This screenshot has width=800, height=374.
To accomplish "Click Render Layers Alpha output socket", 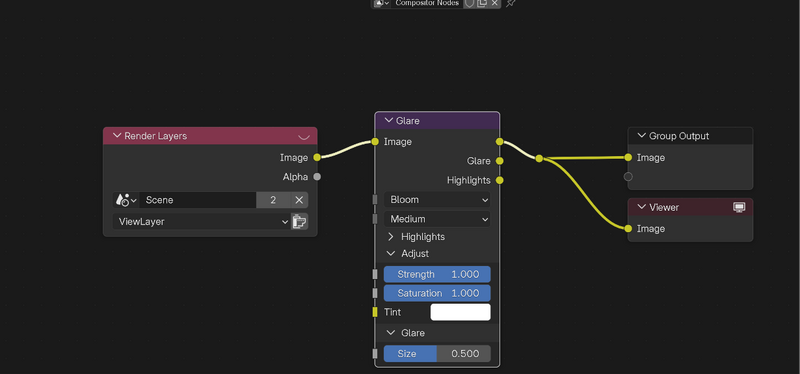I will click(x=317, y=177).
